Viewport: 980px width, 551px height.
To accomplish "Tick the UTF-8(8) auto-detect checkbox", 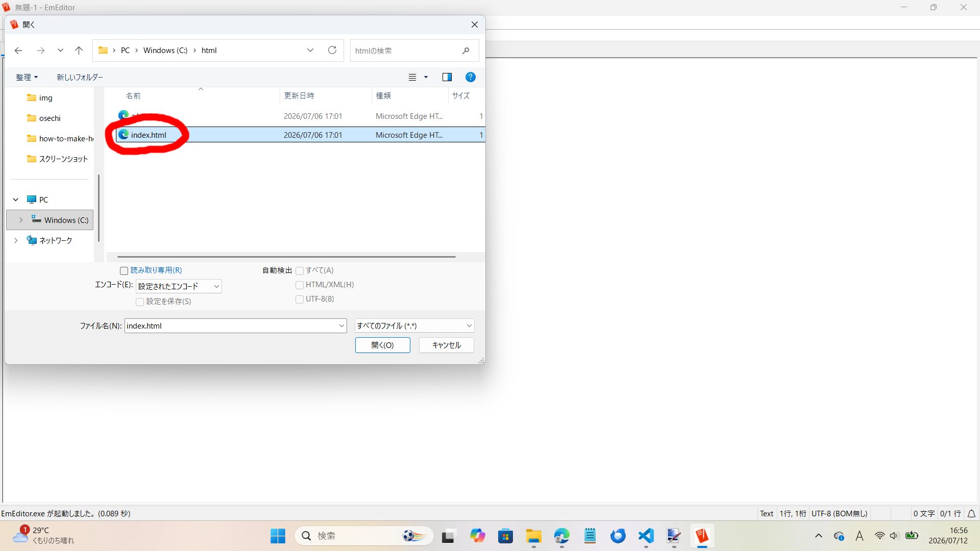I will point(300,299).
